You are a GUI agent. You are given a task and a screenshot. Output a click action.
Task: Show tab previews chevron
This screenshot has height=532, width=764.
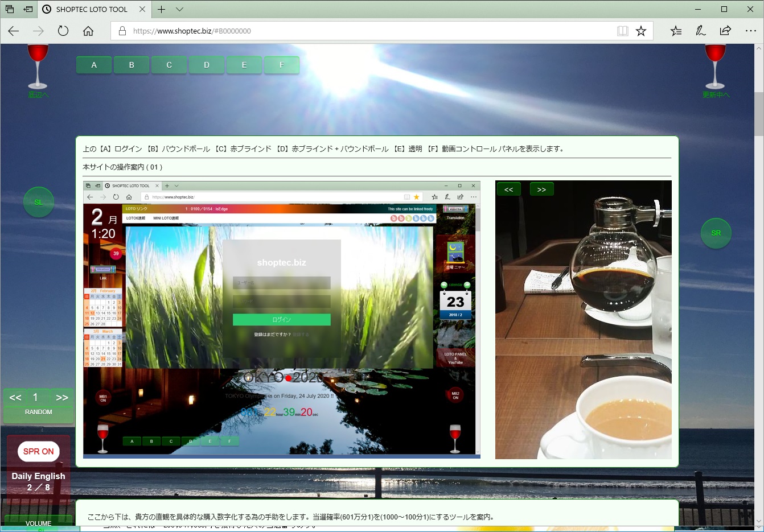point(179,9)
